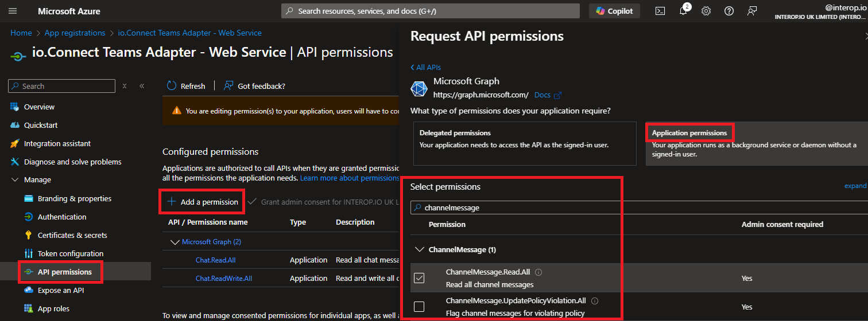Click the feedback icon in top bar
This screenshot has height=321, width=868.
[x=752, y=11]
